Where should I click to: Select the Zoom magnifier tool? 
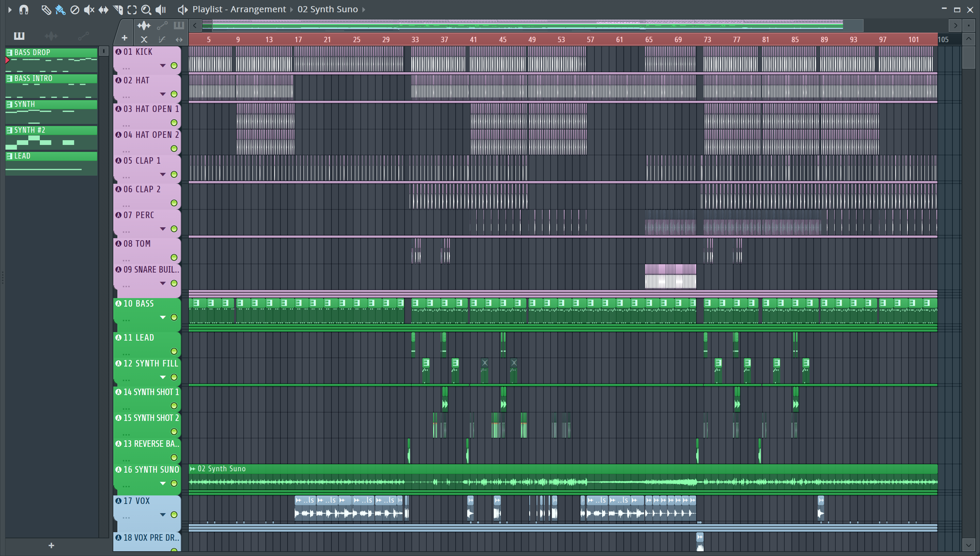(146, 9)
